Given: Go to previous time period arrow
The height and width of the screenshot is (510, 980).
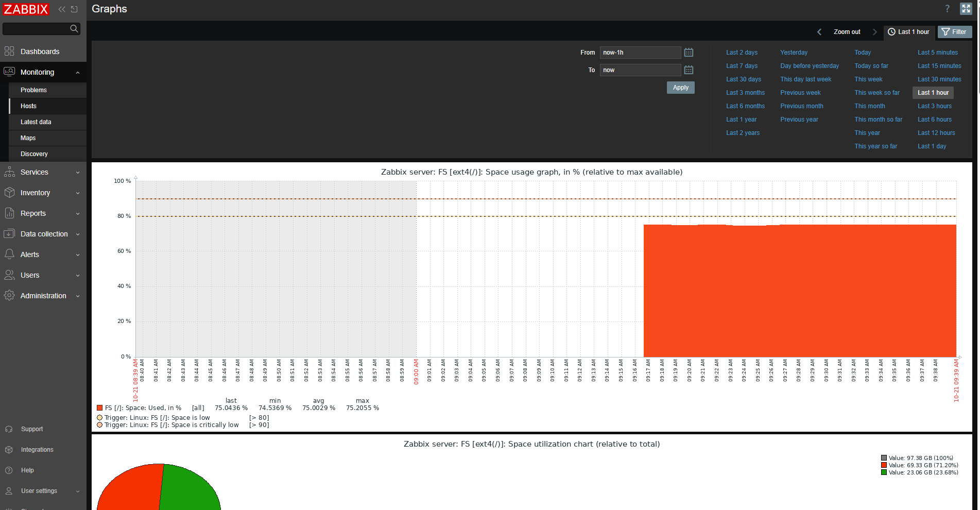Looking at the screenshot, I should point(819,32).
